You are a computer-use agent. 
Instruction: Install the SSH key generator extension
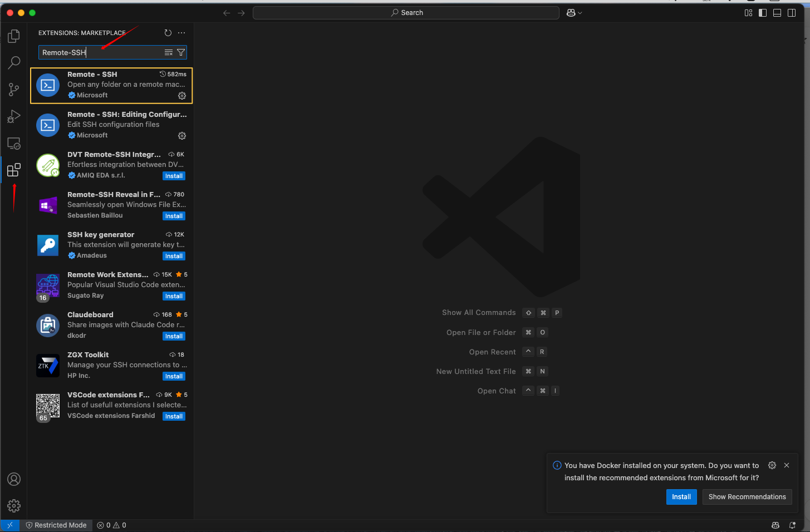click(174, 256)
